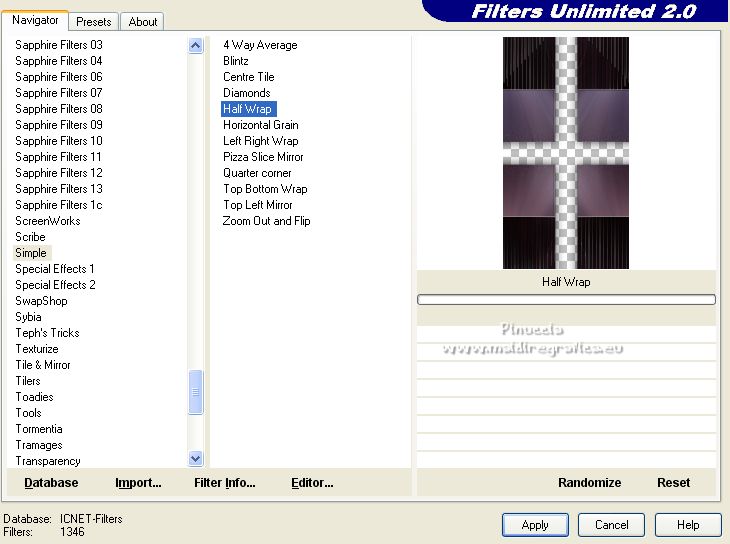This screenshot has width=730, height=544.
Task: Select the SwapShop category
Action: coord(41,301)
